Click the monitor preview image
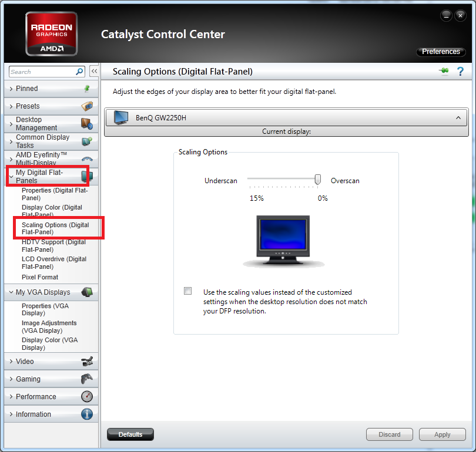Image resolution: width=476 pixels, height=452 pixels. coord(283,241)
